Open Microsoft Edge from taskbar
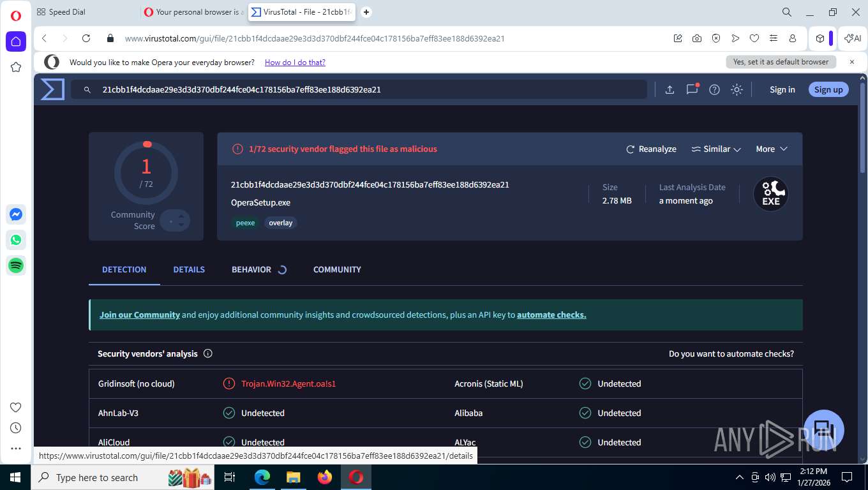Viewport: 868px width, 490px height. click(262, 477)
